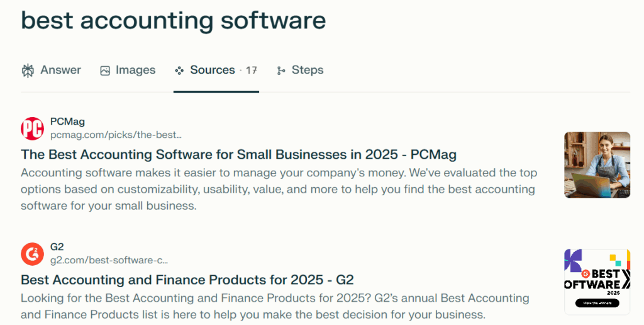Switch to the Answer tab
The height and width of the screenshot is (325, 644).
[x=60, y=70]
